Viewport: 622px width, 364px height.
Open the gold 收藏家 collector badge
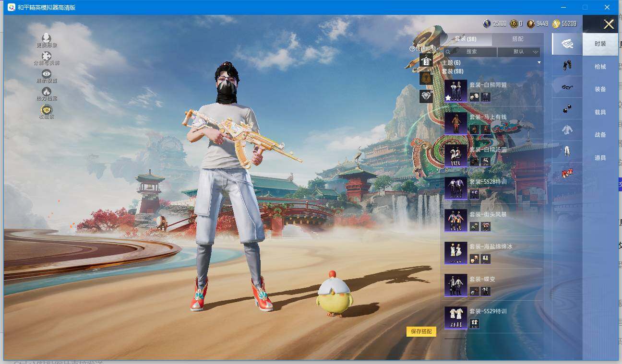point(47,110)
